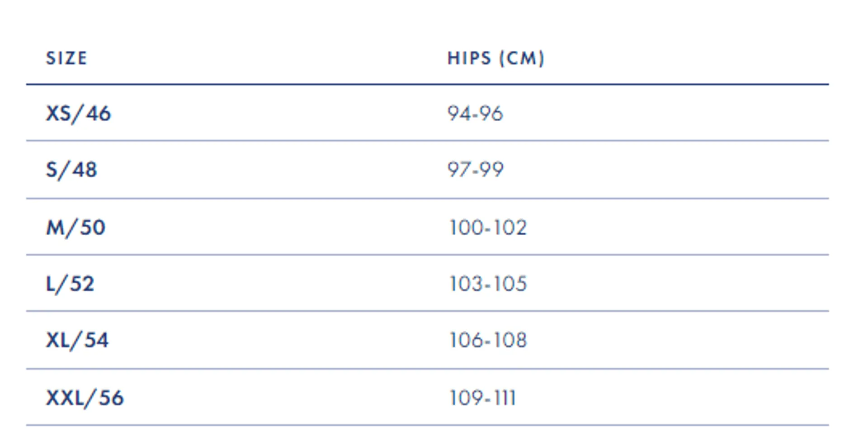Click the separator between M/50 and L/52 rows
The height and width of the screenshot is (442, 868).
coord(427,255)
